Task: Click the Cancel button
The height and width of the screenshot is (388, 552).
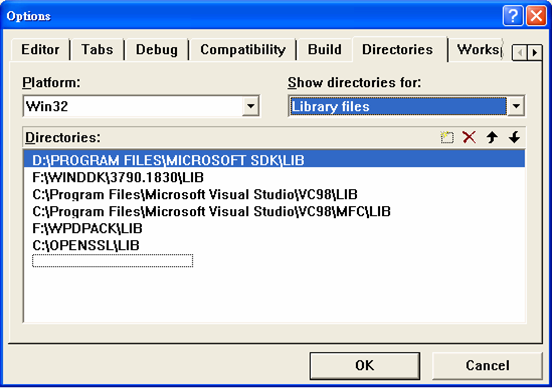Action: (487, 365)
